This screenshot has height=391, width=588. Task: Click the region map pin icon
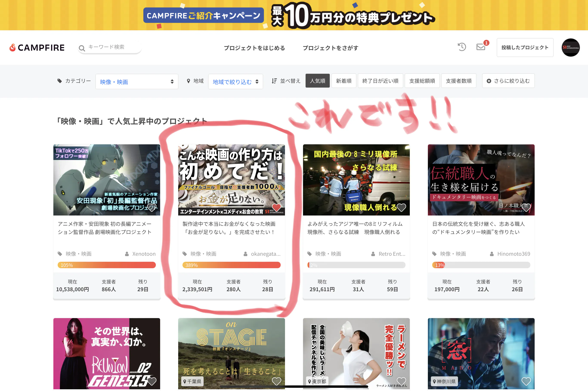[189, 81]
